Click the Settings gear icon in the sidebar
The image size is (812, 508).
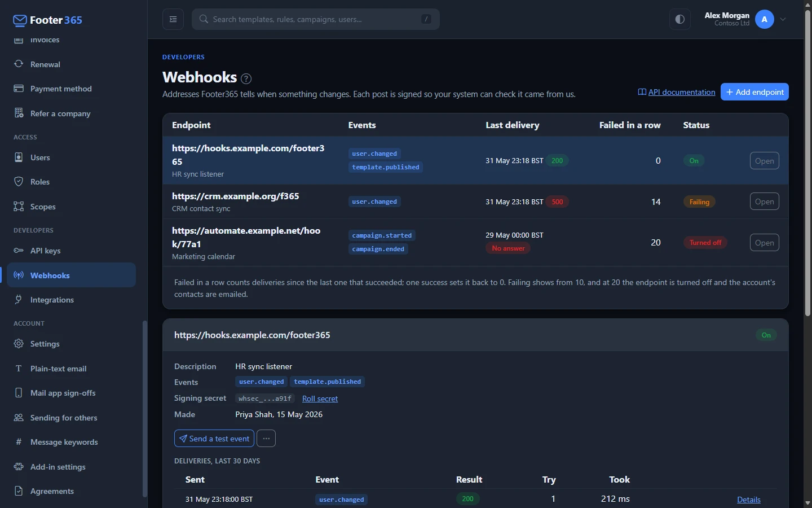pyautogui.click(x=19, y=343)
